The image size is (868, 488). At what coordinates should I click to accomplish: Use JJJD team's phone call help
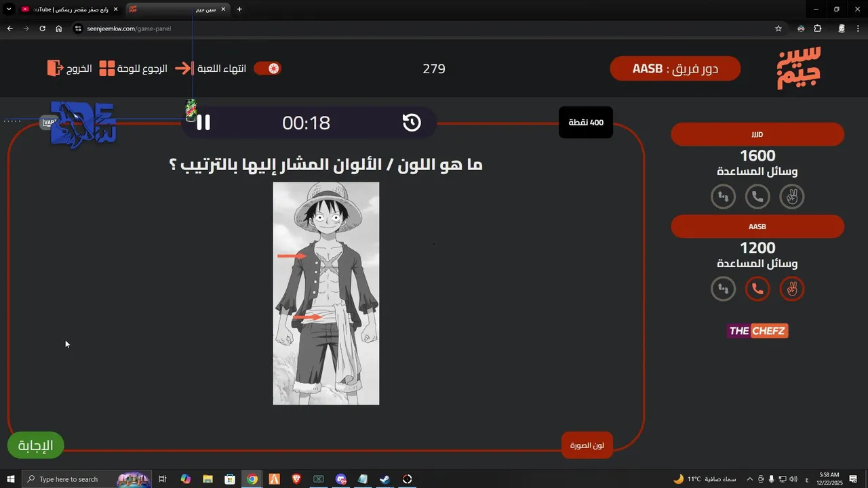point(757,197)
